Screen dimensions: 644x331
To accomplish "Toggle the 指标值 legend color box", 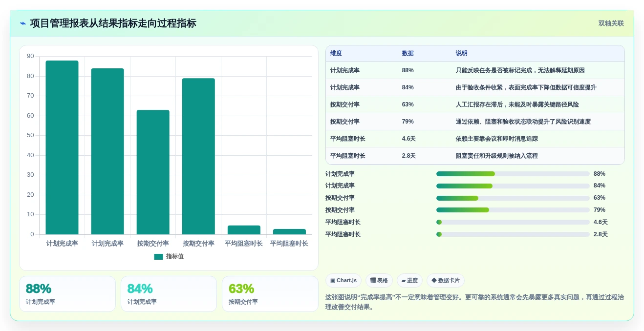I will pyautogui.click(x=158, y=257).
